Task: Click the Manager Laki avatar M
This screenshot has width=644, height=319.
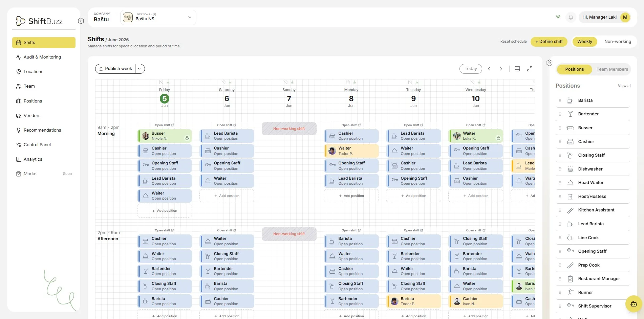Action: (x=625, y=17)
